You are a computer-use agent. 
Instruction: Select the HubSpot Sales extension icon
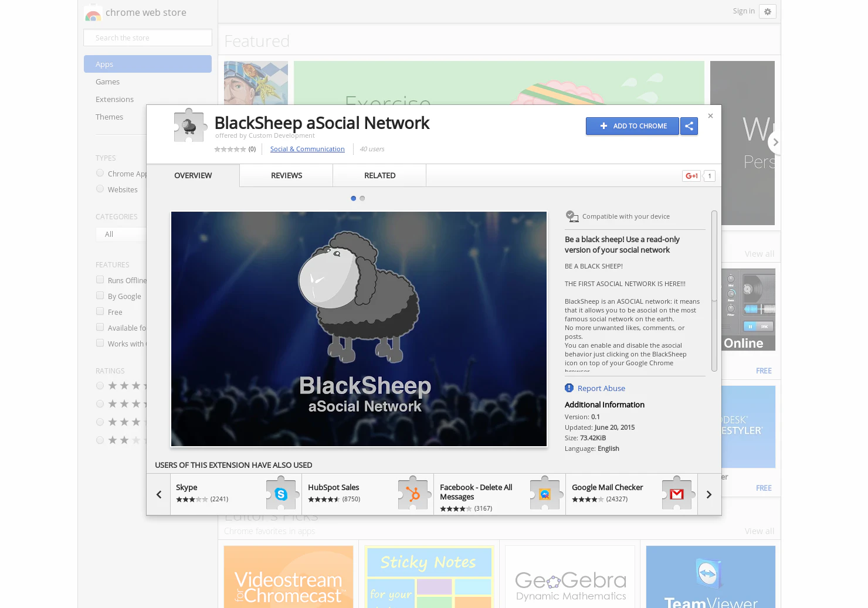tap(413, 494)
